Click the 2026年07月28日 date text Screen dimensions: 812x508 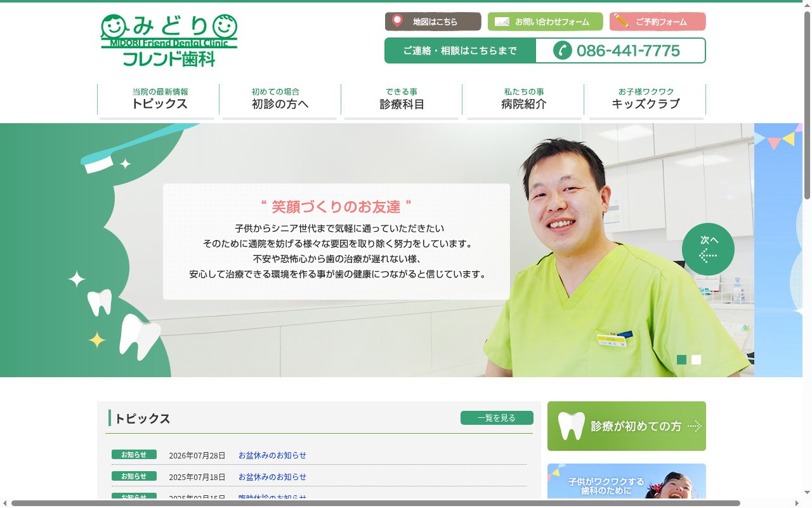click(x=197, y=455)
